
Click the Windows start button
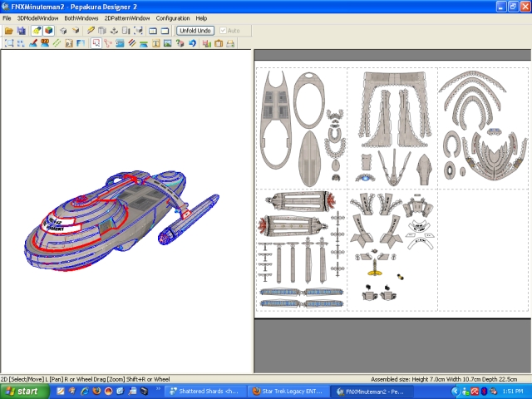[24, 392]
